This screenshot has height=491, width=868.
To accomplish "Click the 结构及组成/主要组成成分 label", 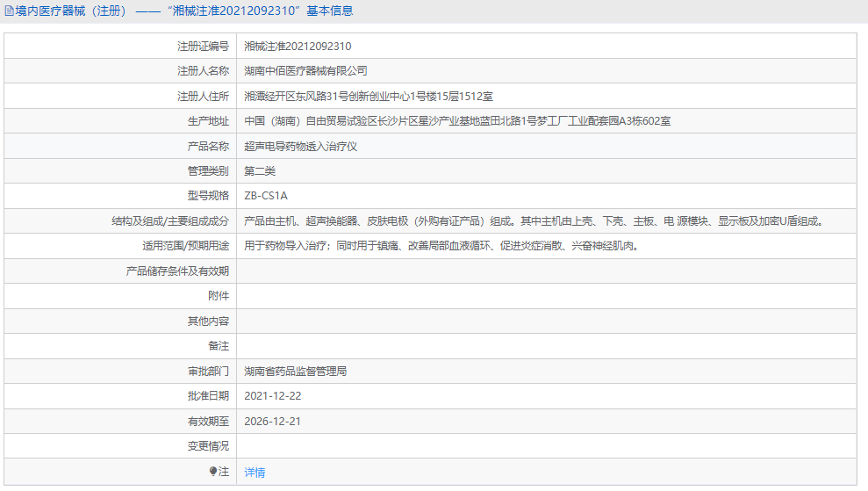I will coord(170,221).
